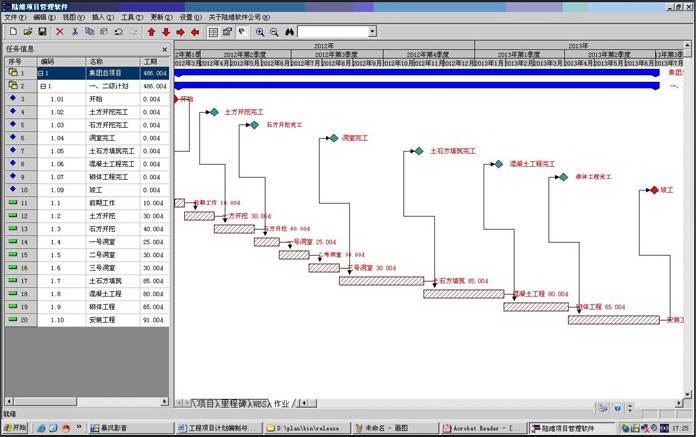Open the 文件 menu
Viewport: 696px width, 437px height.
[x=15, y=17]
